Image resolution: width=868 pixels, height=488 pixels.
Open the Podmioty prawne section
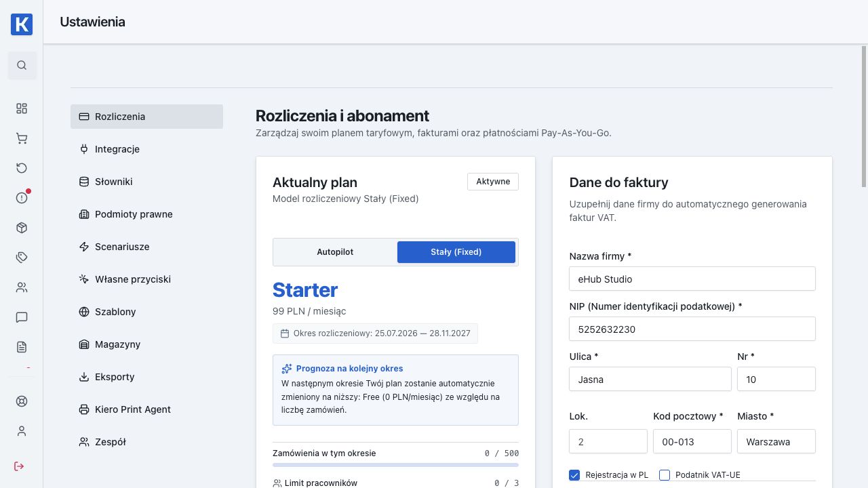click(146, 214)
